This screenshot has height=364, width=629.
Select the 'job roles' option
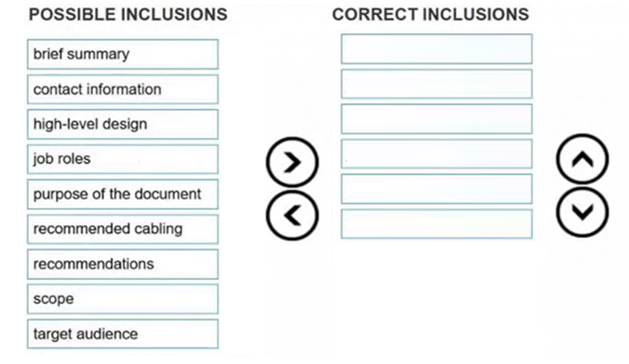pyautogui.click(x=122, y=159)
